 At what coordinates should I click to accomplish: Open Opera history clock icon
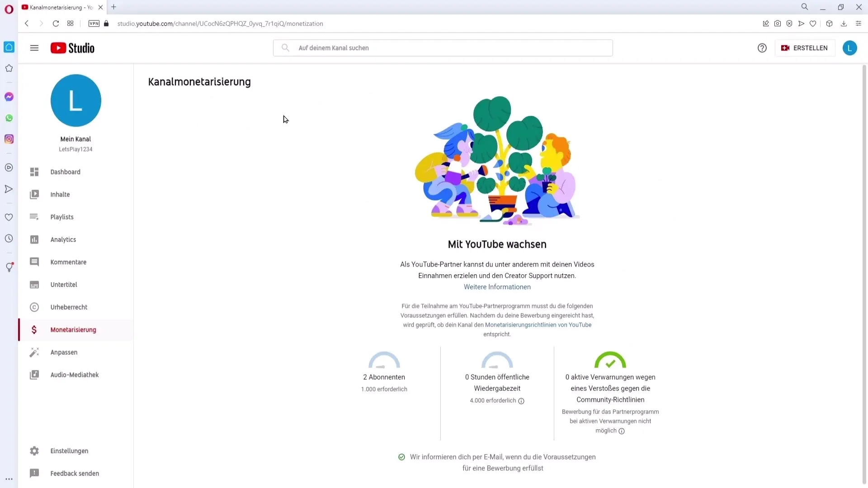pos(9,239)
